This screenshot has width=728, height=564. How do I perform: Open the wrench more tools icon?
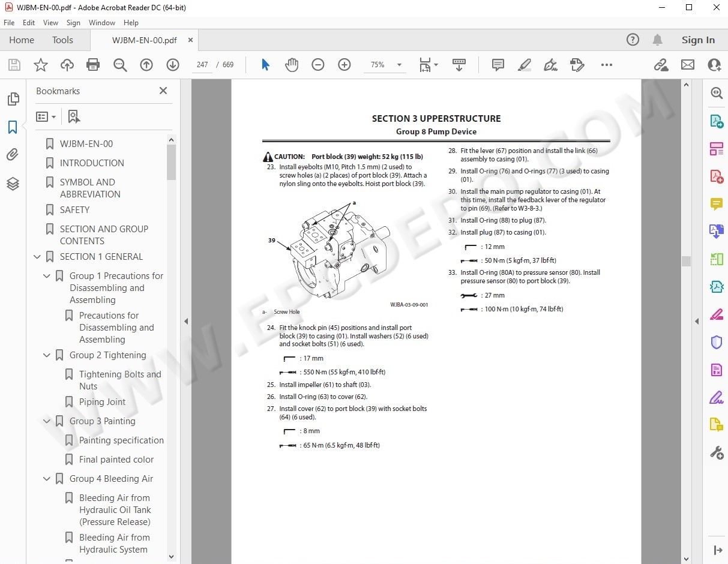[716, 452]
